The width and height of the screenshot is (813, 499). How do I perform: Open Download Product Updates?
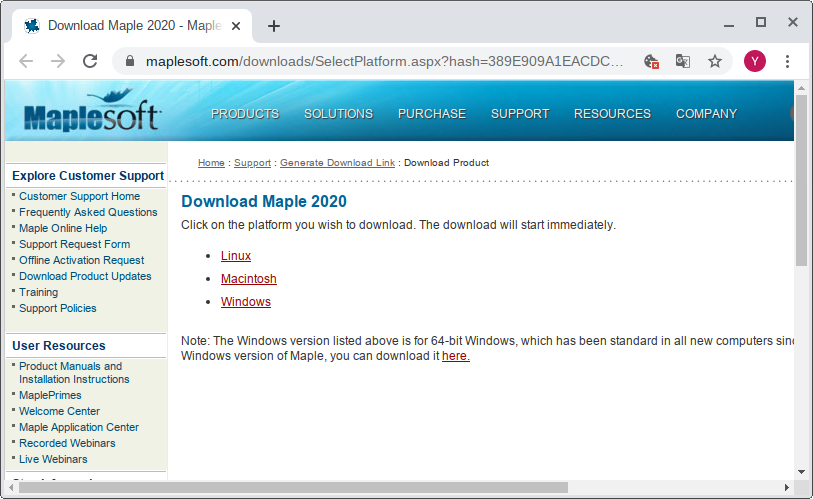pyautogui.click(x=85, y=276)
